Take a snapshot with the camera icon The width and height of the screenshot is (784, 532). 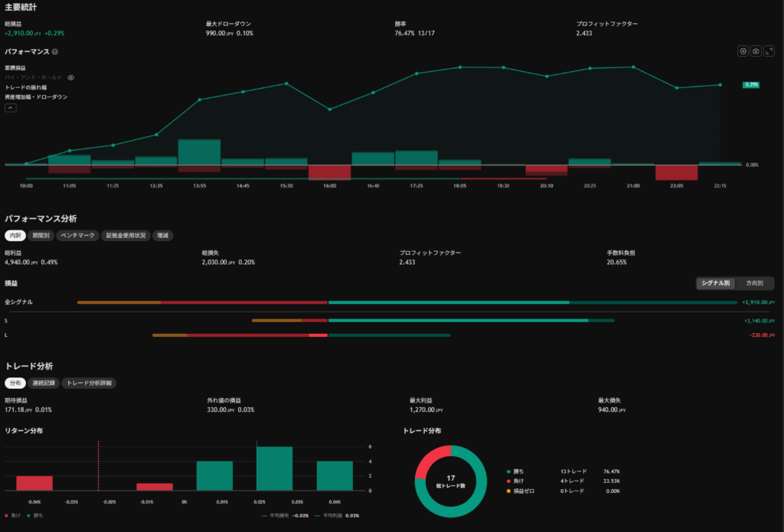point(756,51)
